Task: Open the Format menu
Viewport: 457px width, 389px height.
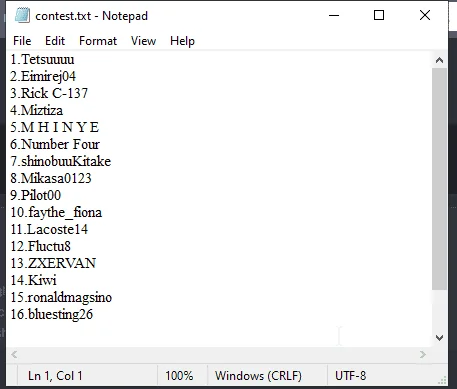Action: 98,41
